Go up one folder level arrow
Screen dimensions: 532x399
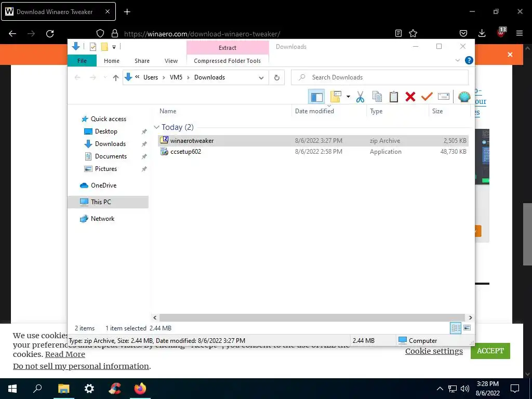click(x=116, y=78)
